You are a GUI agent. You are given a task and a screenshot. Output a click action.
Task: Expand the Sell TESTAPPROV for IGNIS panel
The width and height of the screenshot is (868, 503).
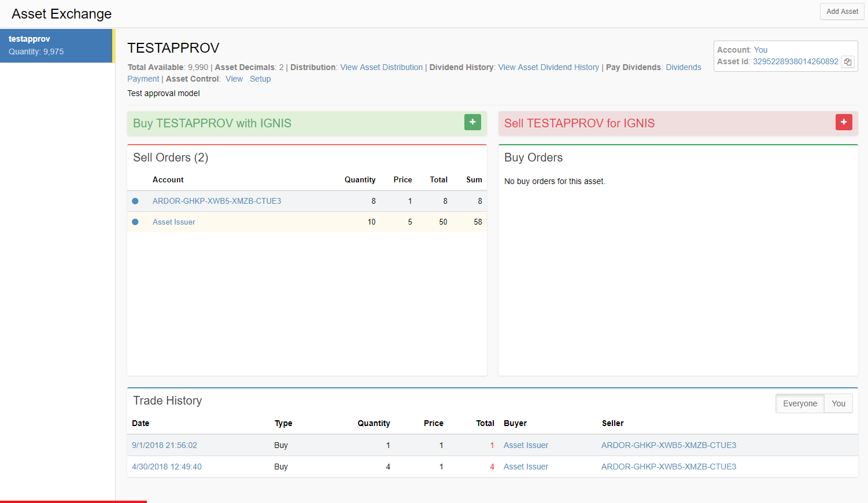pyautogui.click(x=579, y=123)
